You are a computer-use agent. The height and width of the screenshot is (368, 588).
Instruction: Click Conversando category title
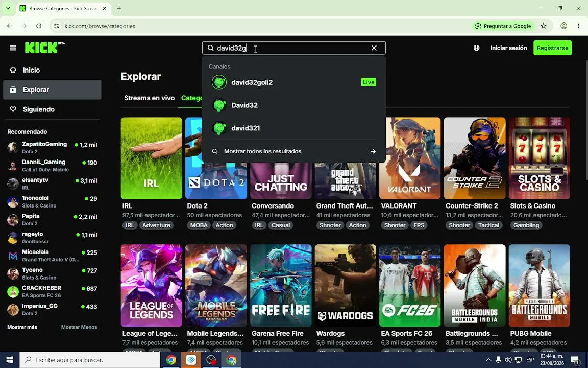click(x=273, y=206)
